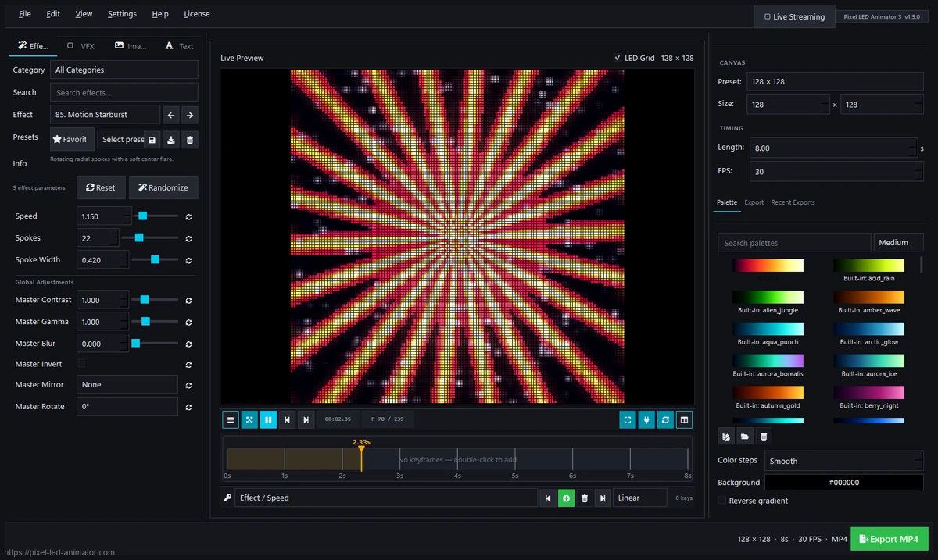
Task: Enable the Master Invert checkbox
Action: click(x=81, y=364)
